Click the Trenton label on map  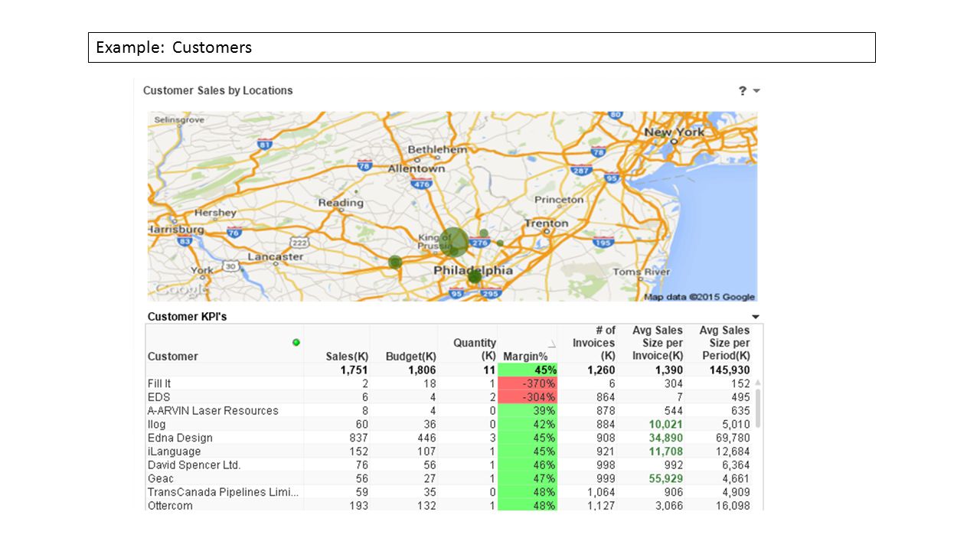[x=546, y=223]
